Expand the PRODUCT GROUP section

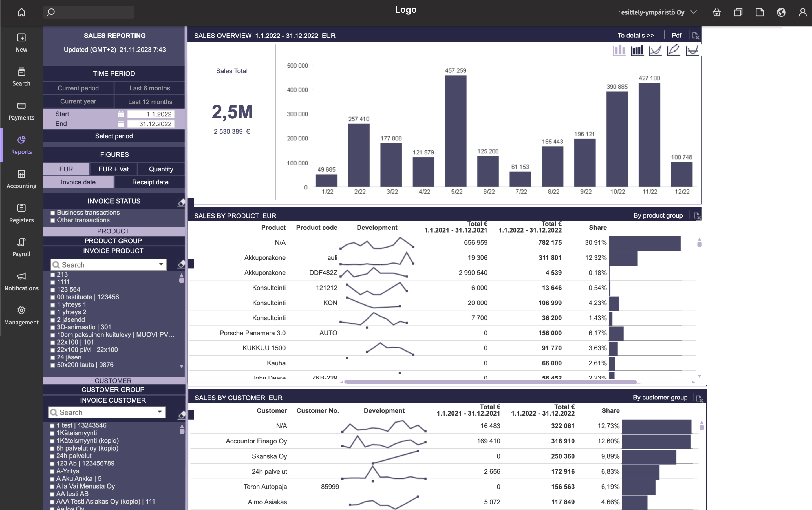click(x=114, y=241)
